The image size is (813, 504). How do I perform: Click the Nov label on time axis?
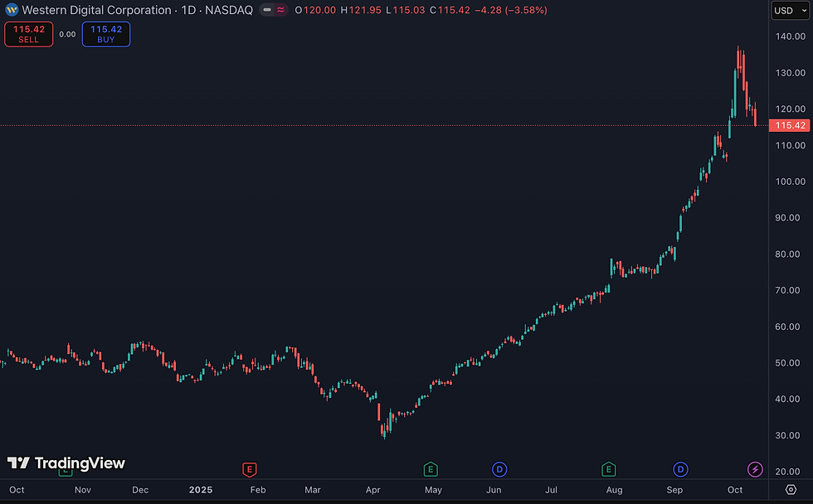83,490
